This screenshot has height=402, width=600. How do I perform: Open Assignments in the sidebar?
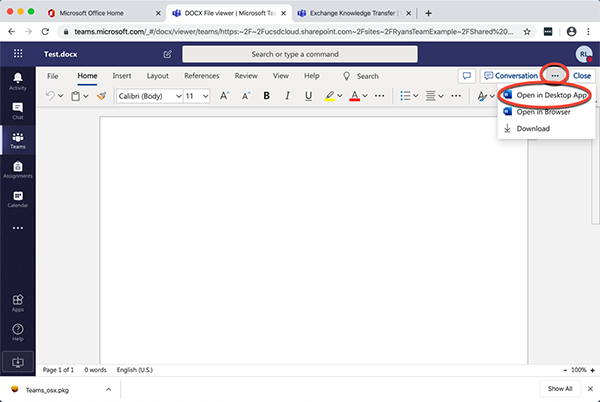click(18, 170)
